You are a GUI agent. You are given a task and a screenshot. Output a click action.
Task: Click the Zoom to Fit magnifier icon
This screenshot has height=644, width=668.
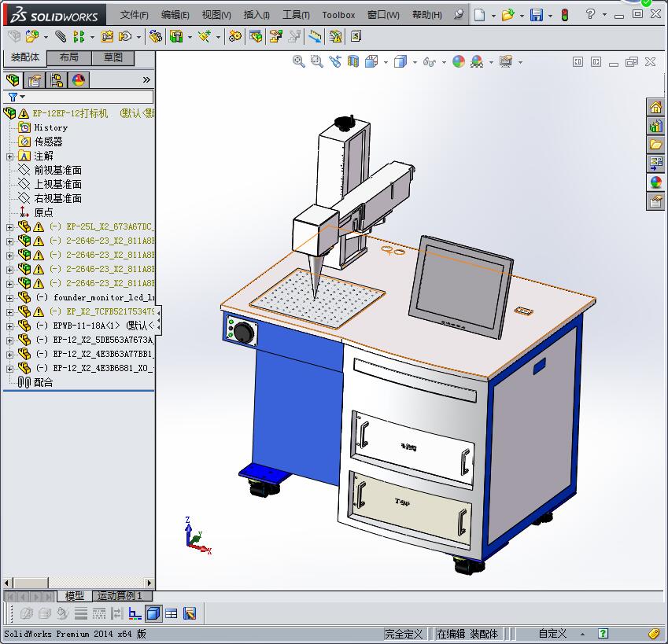click(299, 61)
